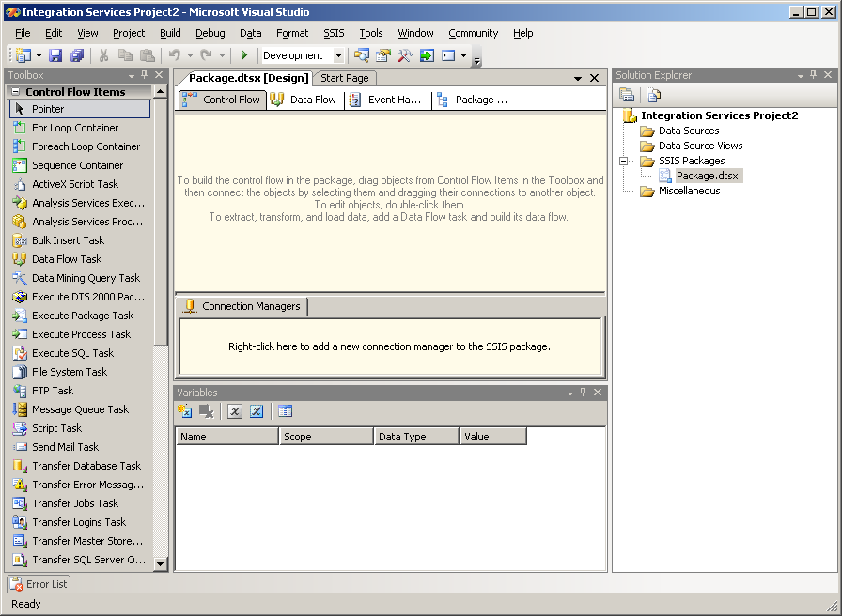Open the Command Window dropdown arrow
Screen dimensions: 842x616
pos(463,55)
